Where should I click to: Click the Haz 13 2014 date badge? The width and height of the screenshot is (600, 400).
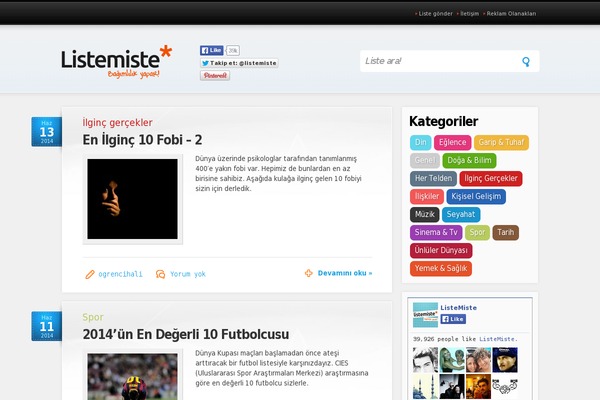click(x=47, y=132)
